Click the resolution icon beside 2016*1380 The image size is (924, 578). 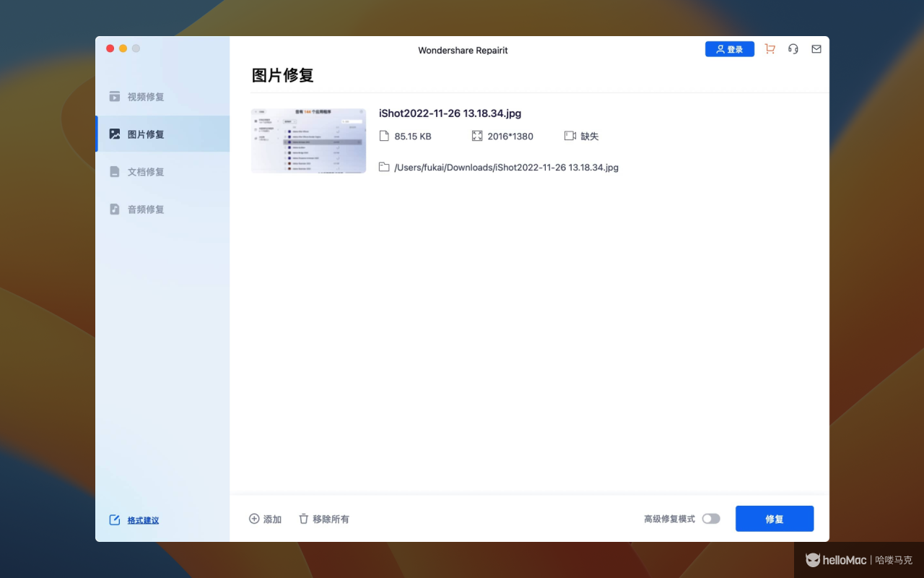(476, 136)
